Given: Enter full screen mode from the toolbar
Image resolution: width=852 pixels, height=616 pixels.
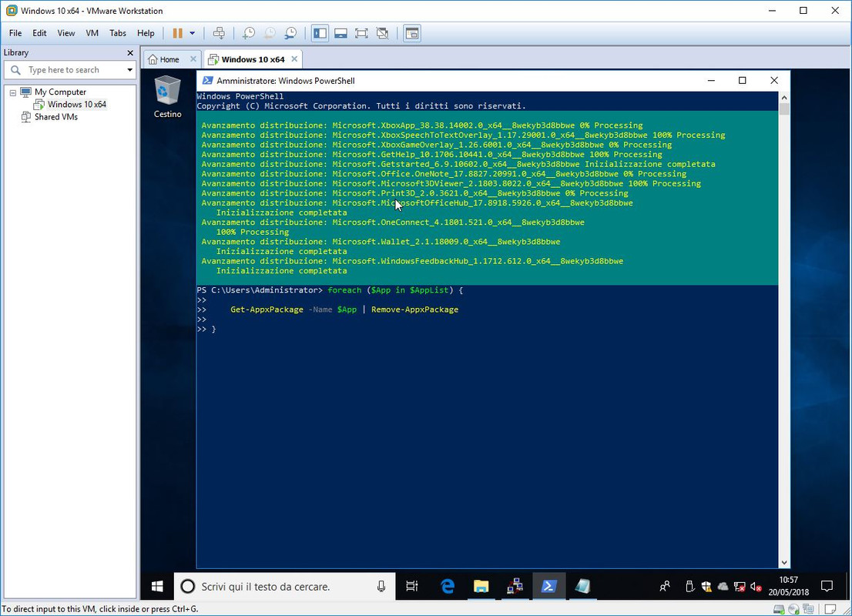Looking at the screenshot, I should (x=361, y=33).
